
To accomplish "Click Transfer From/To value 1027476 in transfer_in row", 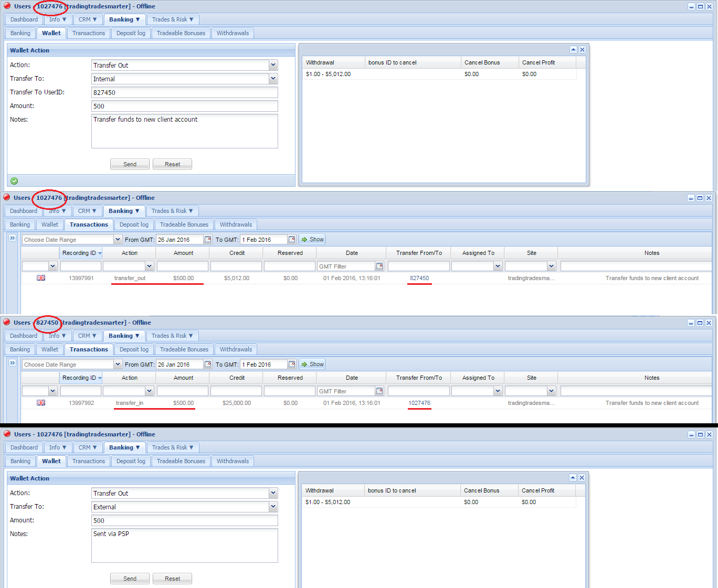I will 419,403.
